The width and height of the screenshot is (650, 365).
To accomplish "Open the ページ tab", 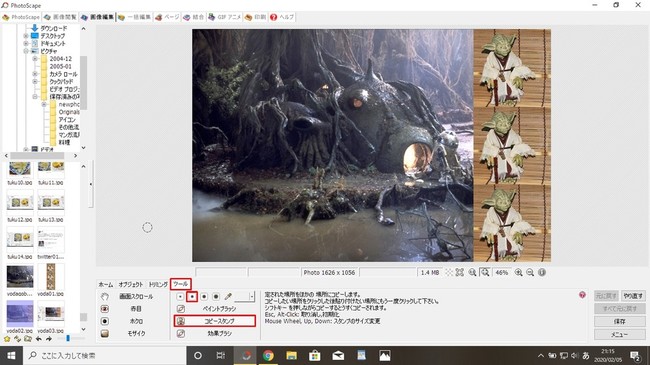I will (167, 17).
